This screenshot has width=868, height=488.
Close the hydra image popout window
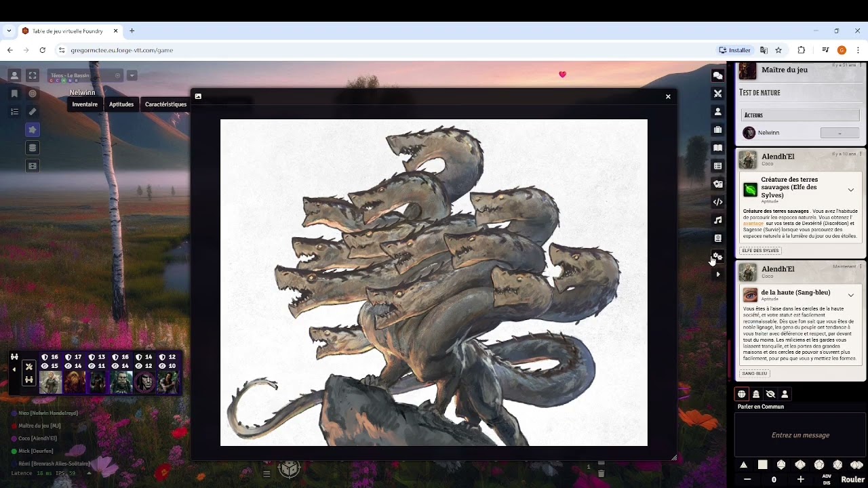click(668, 96)
